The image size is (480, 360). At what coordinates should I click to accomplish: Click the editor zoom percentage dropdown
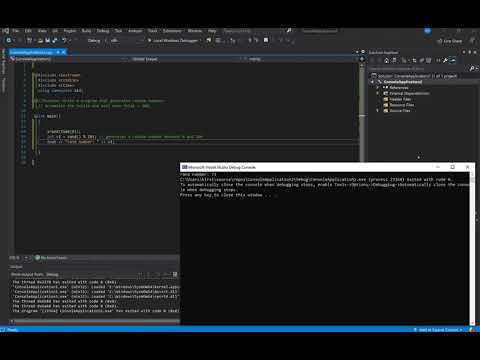click(x=20, y=258)
